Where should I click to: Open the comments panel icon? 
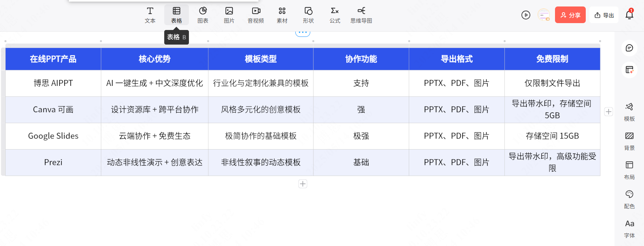[629, 48]
